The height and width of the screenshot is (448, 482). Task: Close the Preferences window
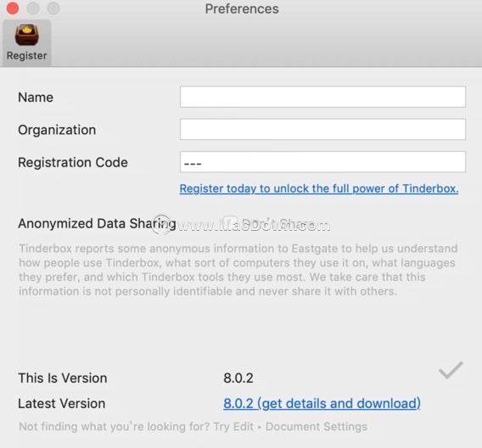click(x=13, y=8)
